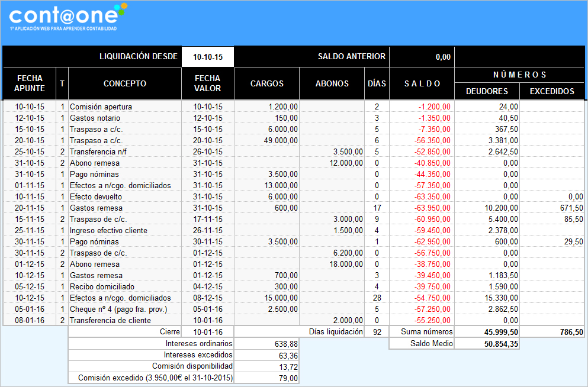
Task: Click the CONCEPTO column header
Action: pos(124,83)
